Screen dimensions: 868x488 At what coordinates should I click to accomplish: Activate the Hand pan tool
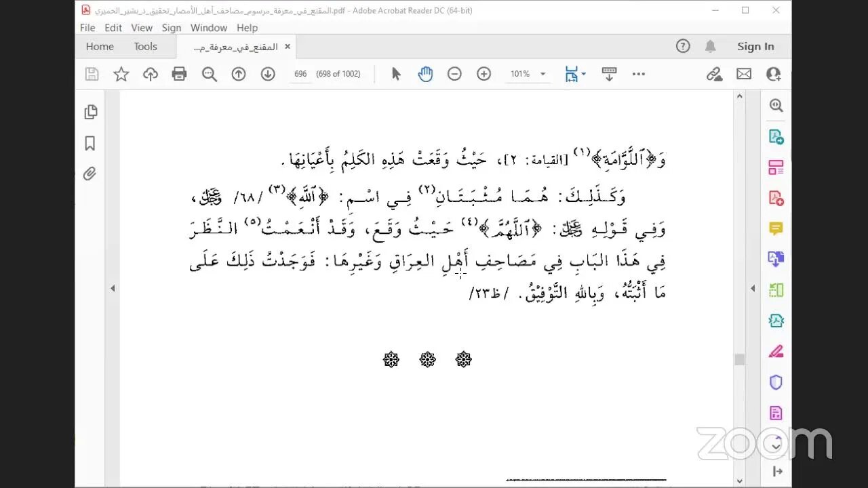click(425, 74)
